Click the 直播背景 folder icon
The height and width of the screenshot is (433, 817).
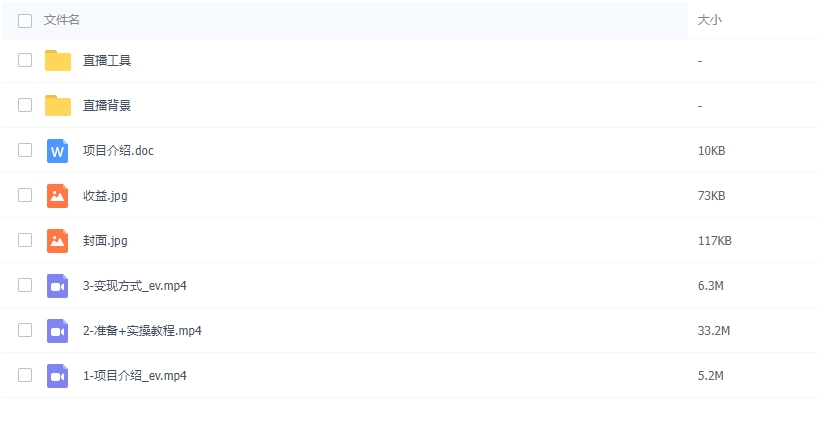tap(58, 105)
